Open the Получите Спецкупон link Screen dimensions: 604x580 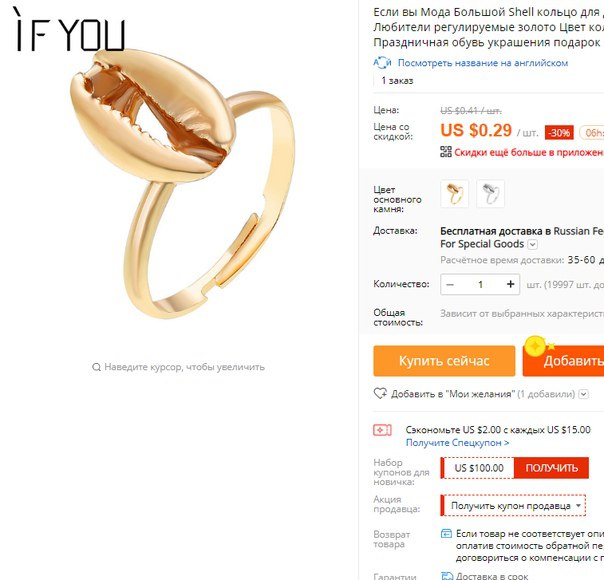(457, 443)
